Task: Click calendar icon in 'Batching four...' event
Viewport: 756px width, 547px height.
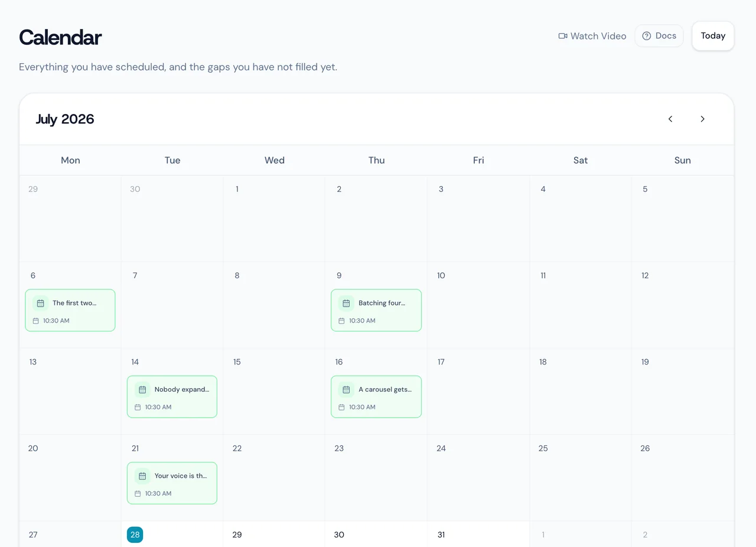Action: [346, 303]
